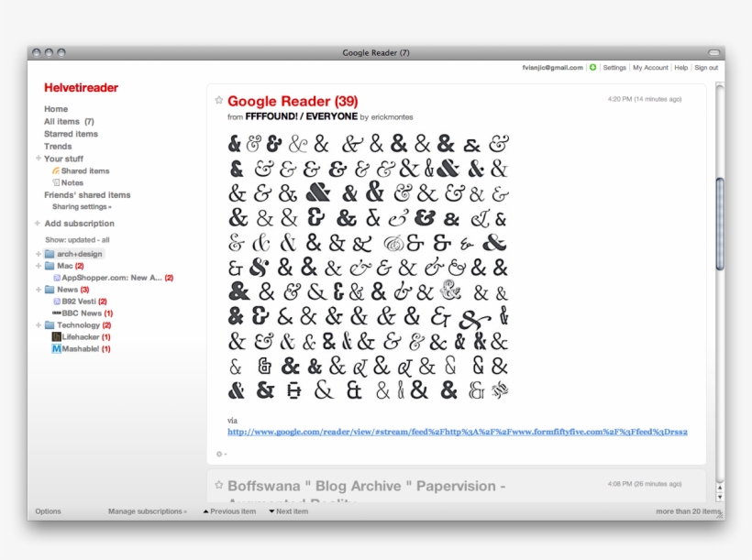
Task: Click the Shared items feed icon
Action: [57, 170]
